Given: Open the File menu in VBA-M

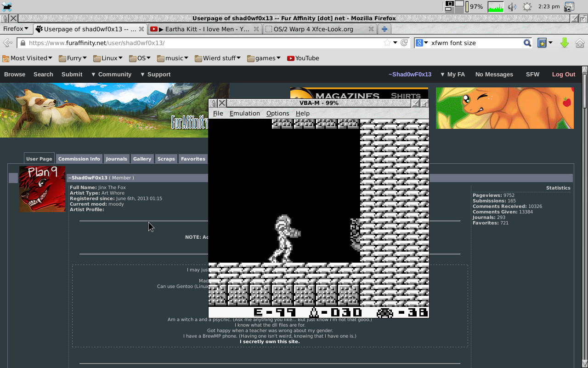Looking at the screenshot, I should point(218,113).
